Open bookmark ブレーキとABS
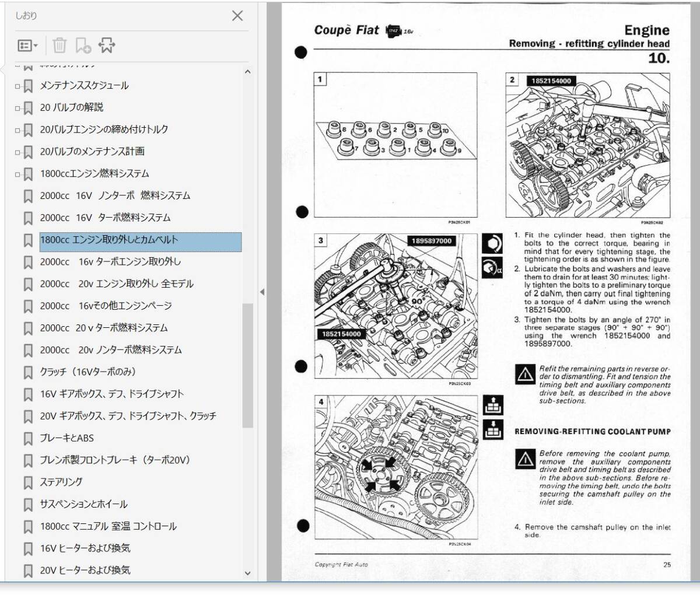The width and height of the screenshot is (700, 598). point(66,438)
